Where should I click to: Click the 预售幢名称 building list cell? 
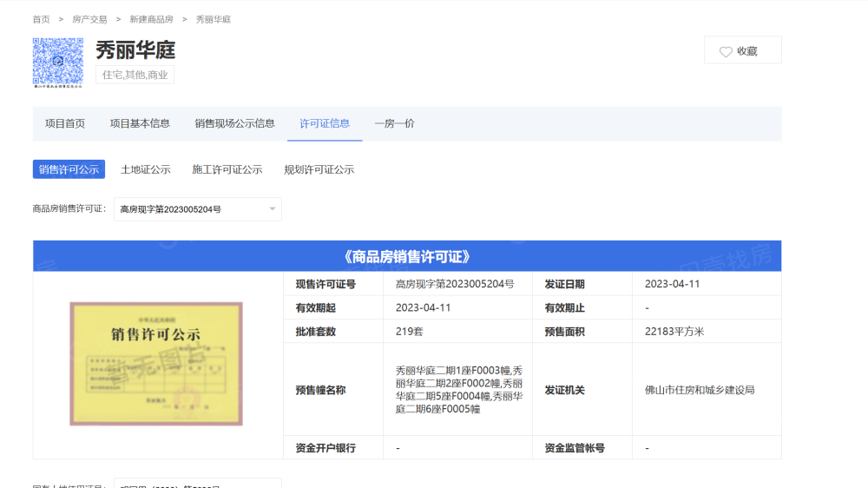(457, 390)
